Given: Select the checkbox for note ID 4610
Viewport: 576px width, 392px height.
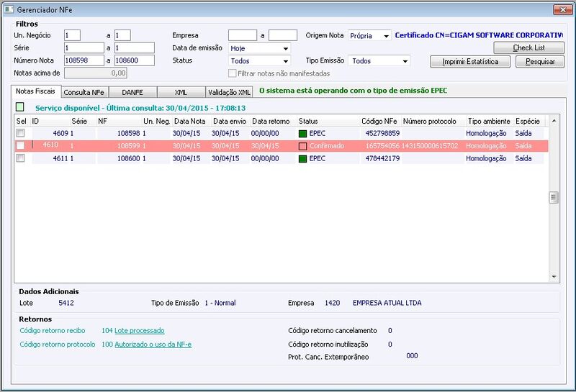Looking at the screenshot, I should pos(21,146).
